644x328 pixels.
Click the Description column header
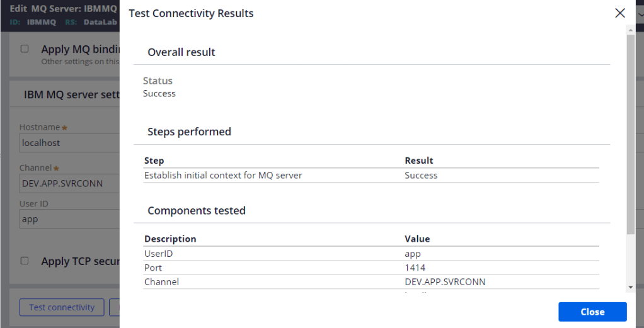(x=170, y=239)
